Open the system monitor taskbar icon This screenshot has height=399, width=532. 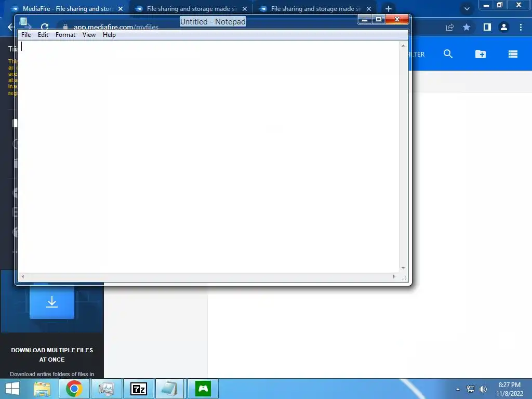click(106, 389)
